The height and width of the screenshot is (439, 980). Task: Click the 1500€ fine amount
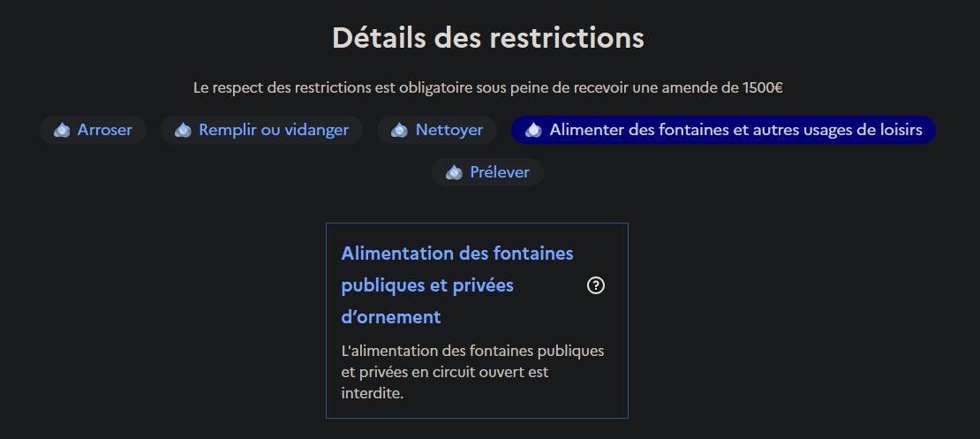click(762, 87)
